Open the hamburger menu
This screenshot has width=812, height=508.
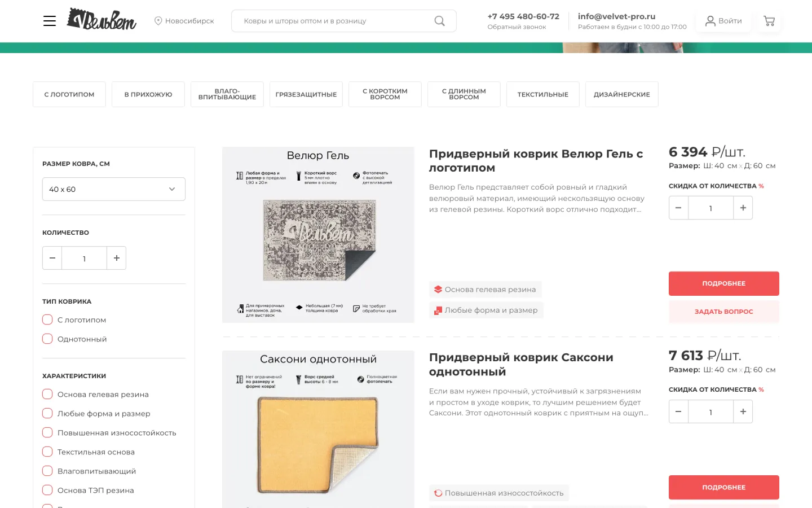click(50, 21)
